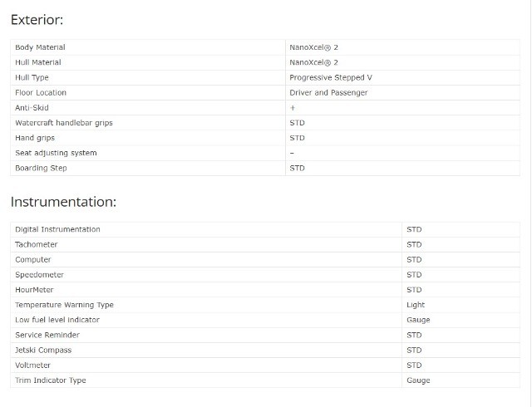Select the Progressive Stepped V hull type value

pyautogui.click(x=331, y=78)
